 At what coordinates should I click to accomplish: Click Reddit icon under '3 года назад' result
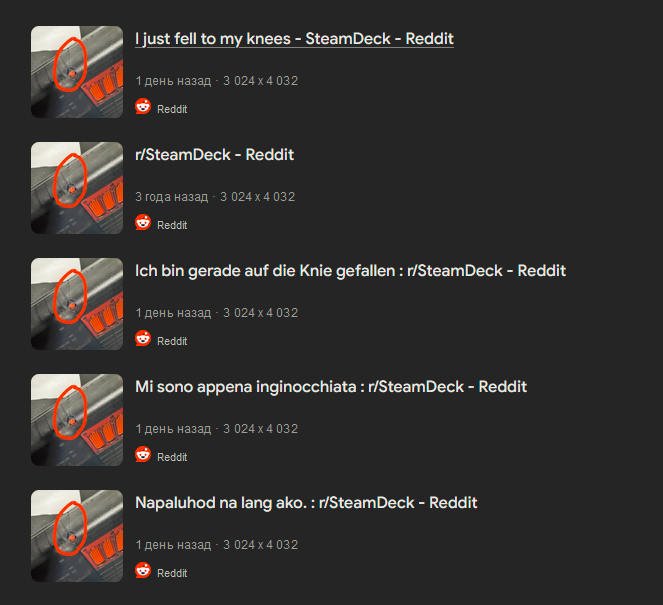point(143,222)
